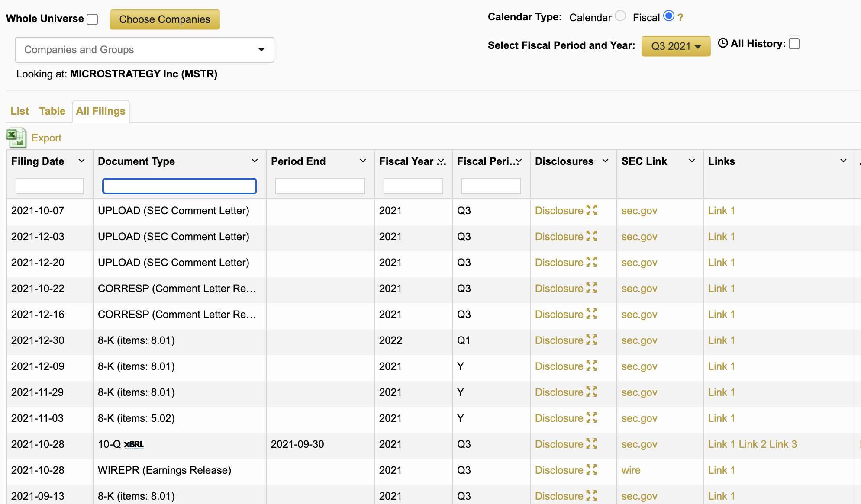This screenshot has height=504, width=861.
Task: Click the clock icon beside All History
Action: (722, 43)
